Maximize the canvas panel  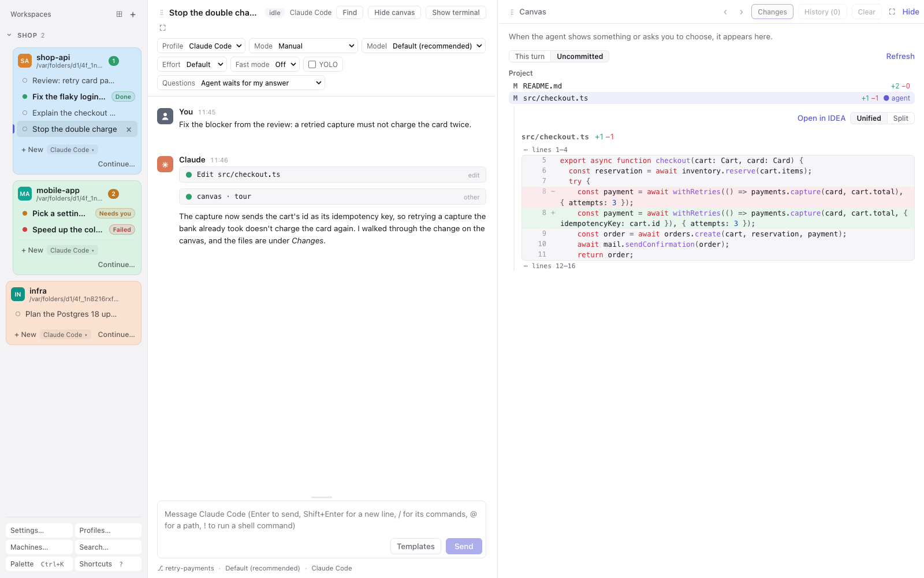[892, 12]
